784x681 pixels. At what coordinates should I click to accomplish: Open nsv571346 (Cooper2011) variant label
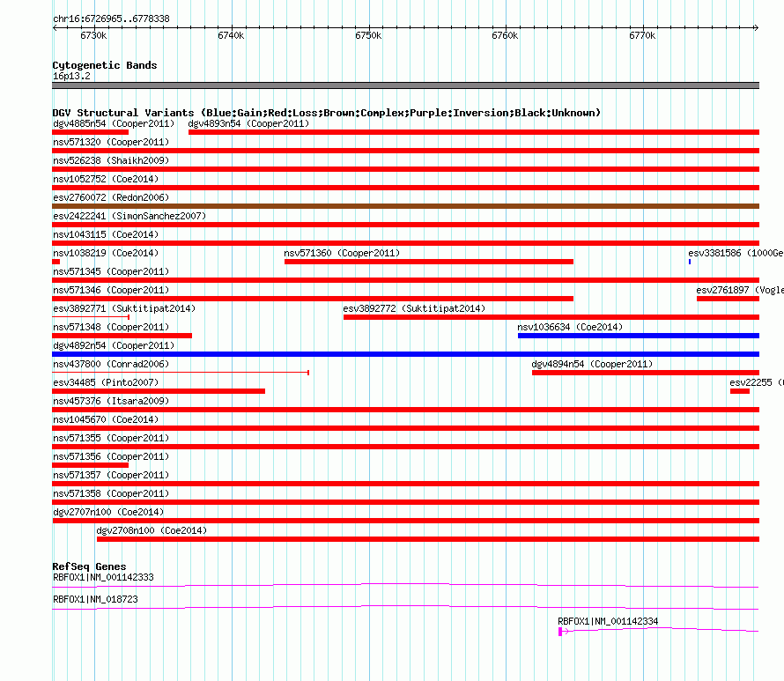(111, 290)
